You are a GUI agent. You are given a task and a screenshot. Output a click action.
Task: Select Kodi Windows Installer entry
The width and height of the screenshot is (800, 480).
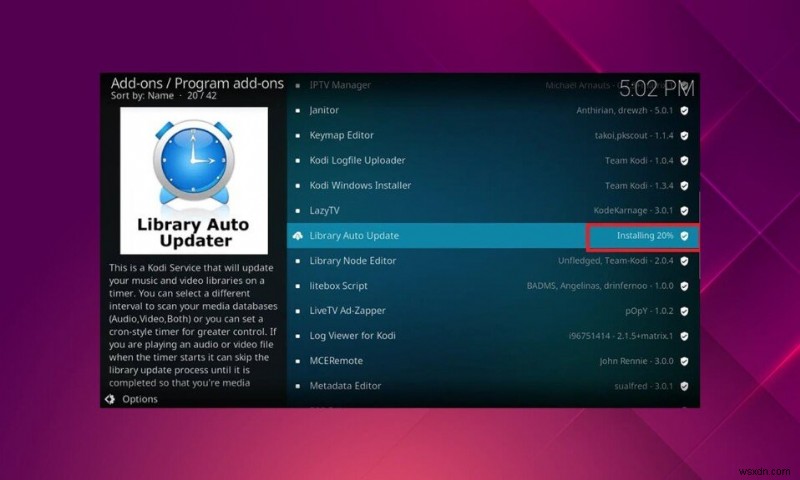coord(492,185)
